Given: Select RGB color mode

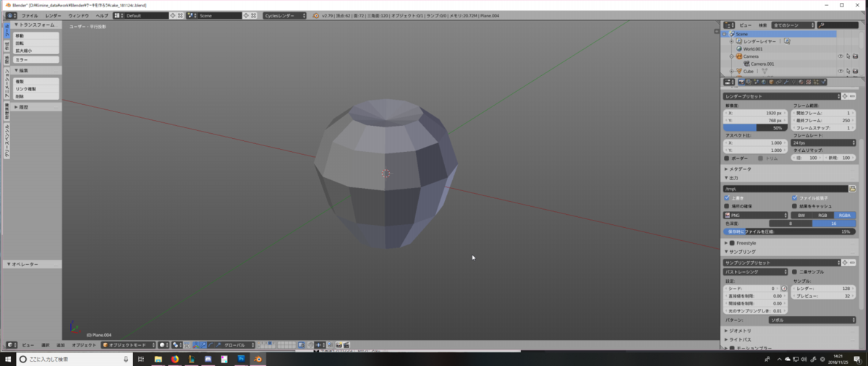Looking at the screenshot, I should tap(822, 215).
